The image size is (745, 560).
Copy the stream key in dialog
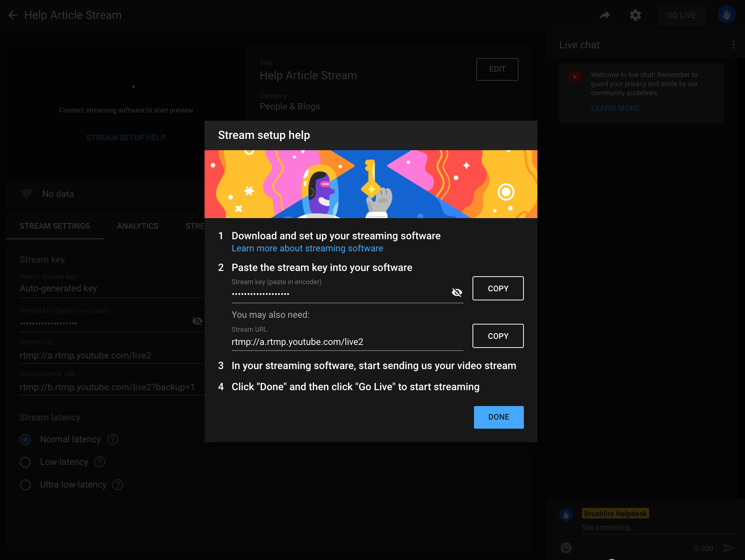click(x=498, y=288)
